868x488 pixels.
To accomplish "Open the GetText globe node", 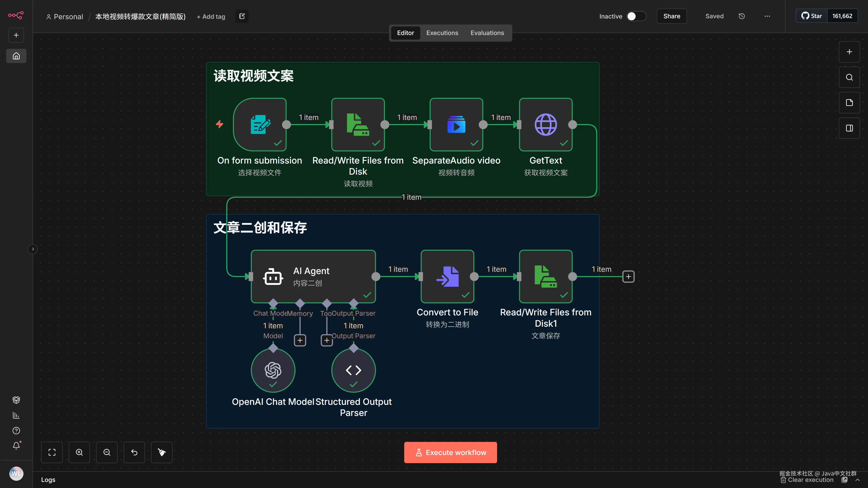I will point(545,125).
